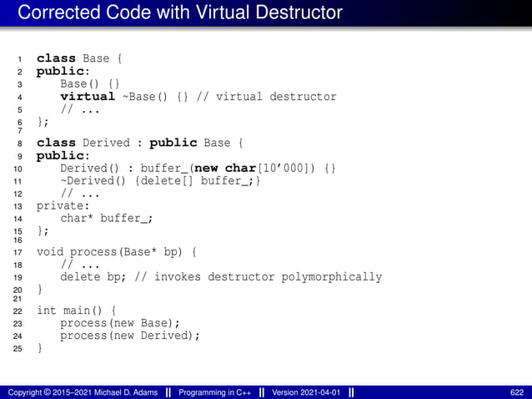The image size is (532, 399).
Task: Click 'new char[10'000]' in Derived constructor
Action: [x=251, y=168]
